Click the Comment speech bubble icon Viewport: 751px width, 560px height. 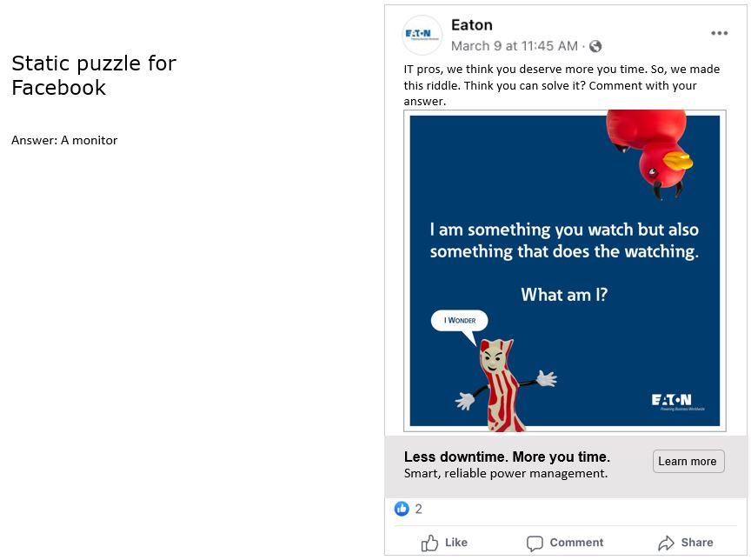tap(535, 543)
